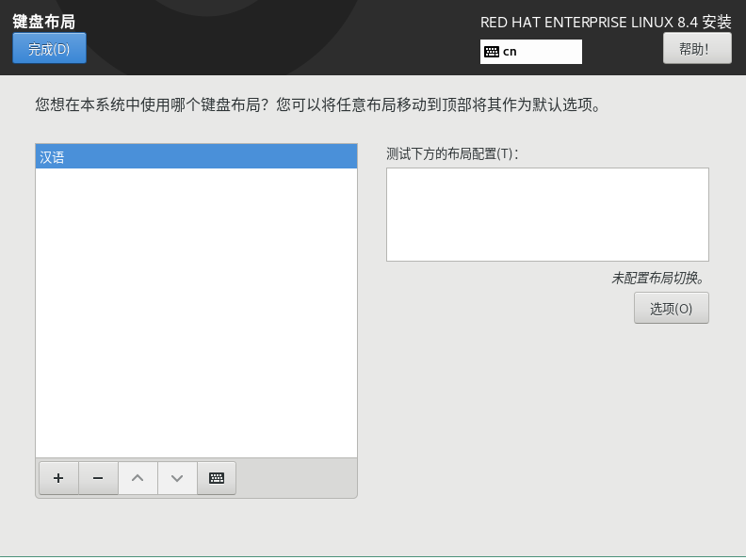Focus the layout test text box
Viewport: 746px width, 560px height.
click(x=547, y=215)
